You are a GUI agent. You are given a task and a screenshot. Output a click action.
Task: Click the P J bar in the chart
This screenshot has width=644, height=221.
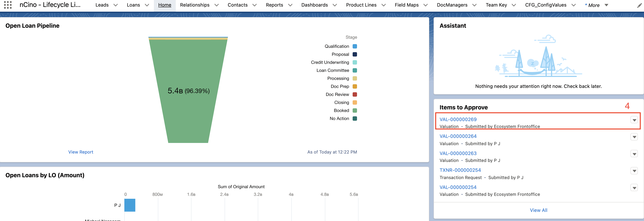(130, 205)
